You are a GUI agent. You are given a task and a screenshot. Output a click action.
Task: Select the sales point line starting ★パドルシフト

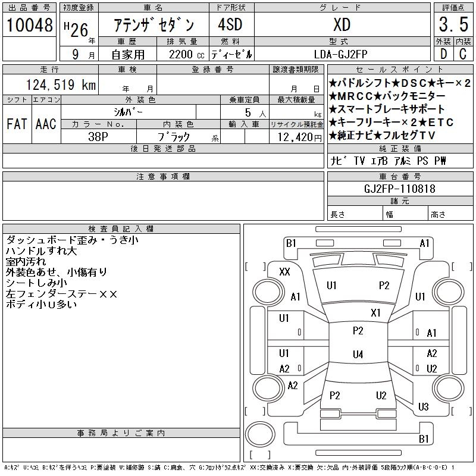(x=400, y=83)
